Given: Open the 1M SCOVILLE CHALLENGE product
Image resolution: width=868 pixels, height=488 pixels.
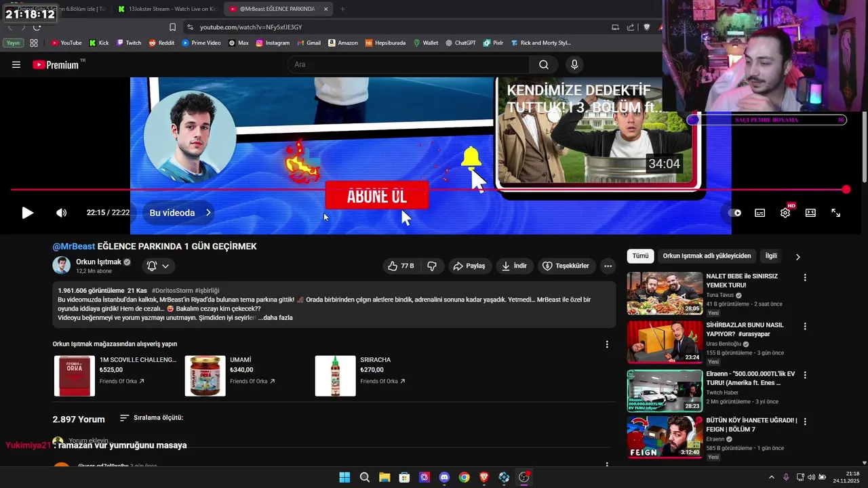Looking at the screenshot, I should coord(116,375).
